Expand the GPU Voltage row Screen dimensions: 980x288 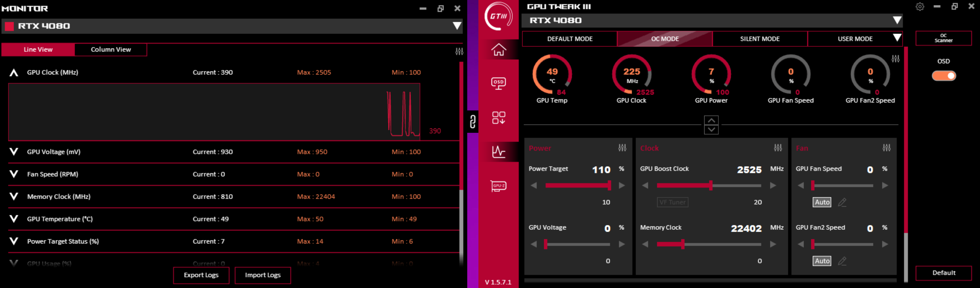(x=14, y=152)
